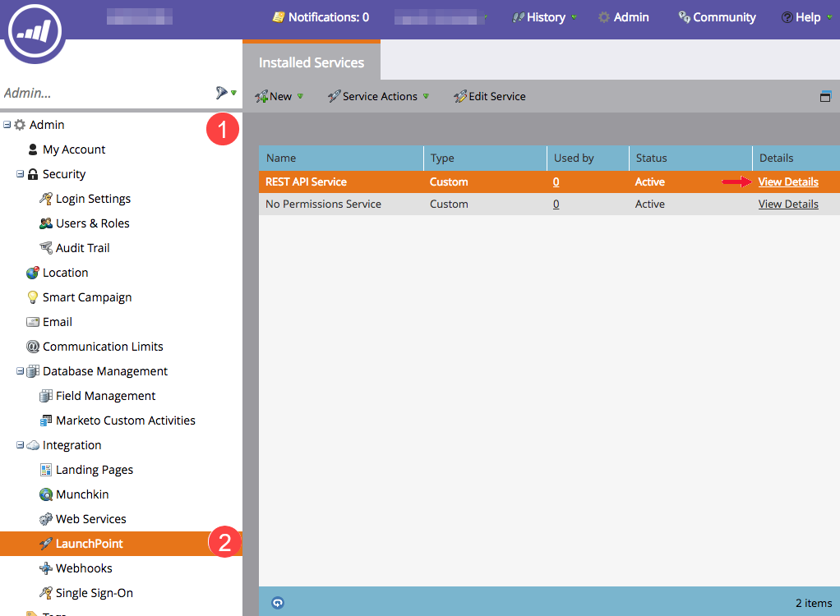
Task: Click the Audit Trail camera icon
Action: coord(46,248)
